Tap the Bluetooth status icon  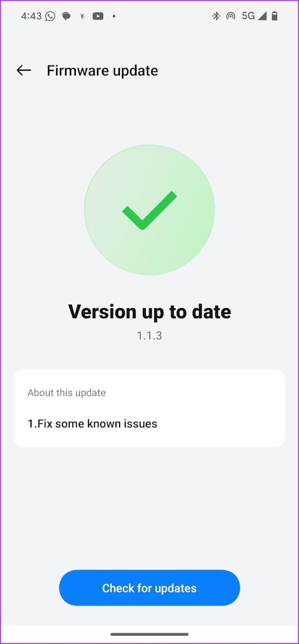click(216, 16)
